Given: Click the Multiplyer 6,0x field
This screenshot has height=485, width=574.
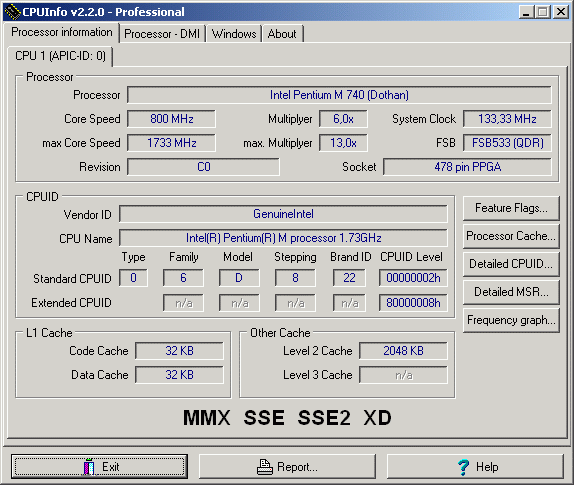Looking at the screenshot, I should click(x=343, y=119).
